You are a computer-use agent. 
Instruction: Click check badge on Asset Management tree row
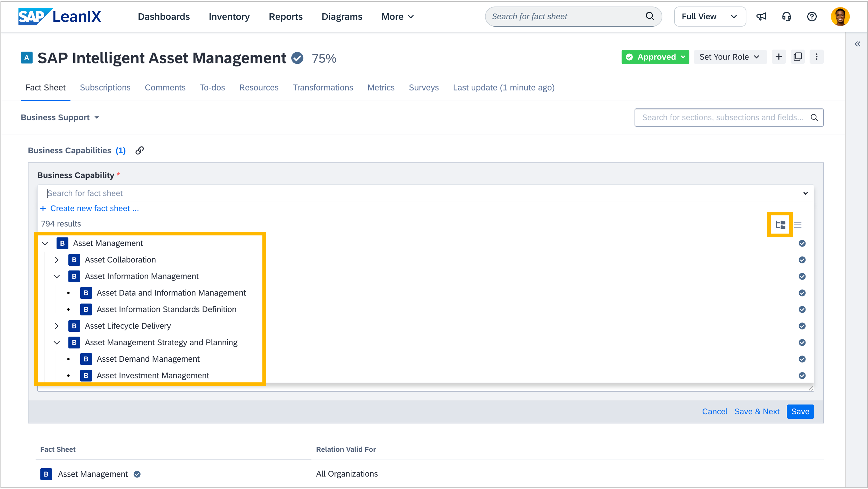(802, 243)
